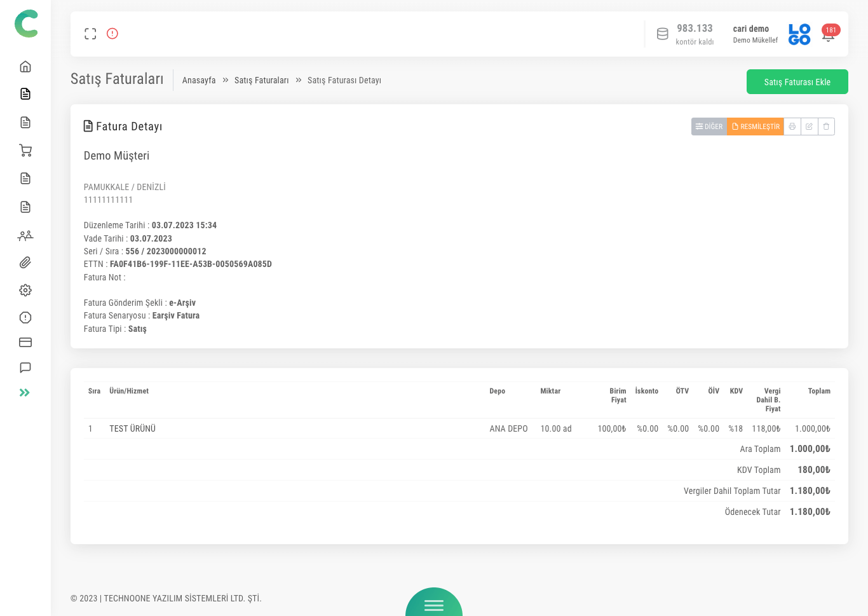Expand the cari demo user menu
The height and width of the screenshot is (616, 868).
point(755,34)
